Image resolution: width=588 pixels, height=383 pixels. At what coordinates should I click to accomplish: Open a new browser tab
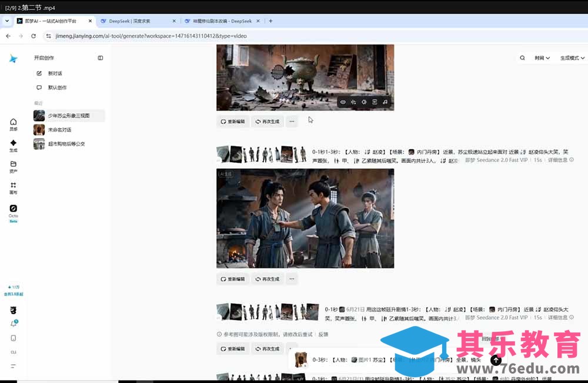(x=270, y=21)
